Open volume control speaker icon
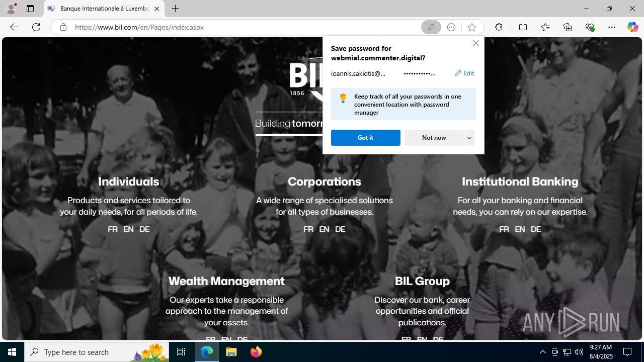This screenshot has width=644, height=362. [x=579, y=352]
